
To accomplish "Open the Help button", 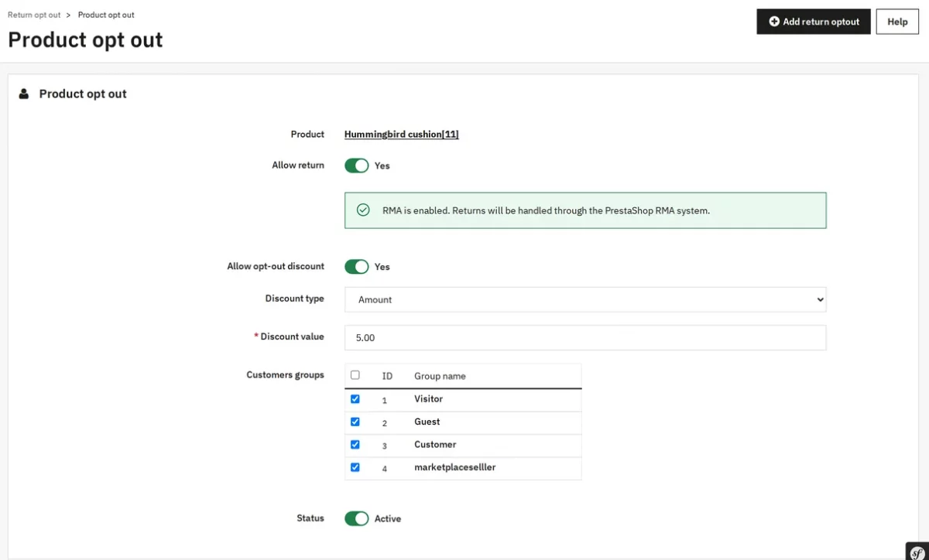I will (897, 22).
